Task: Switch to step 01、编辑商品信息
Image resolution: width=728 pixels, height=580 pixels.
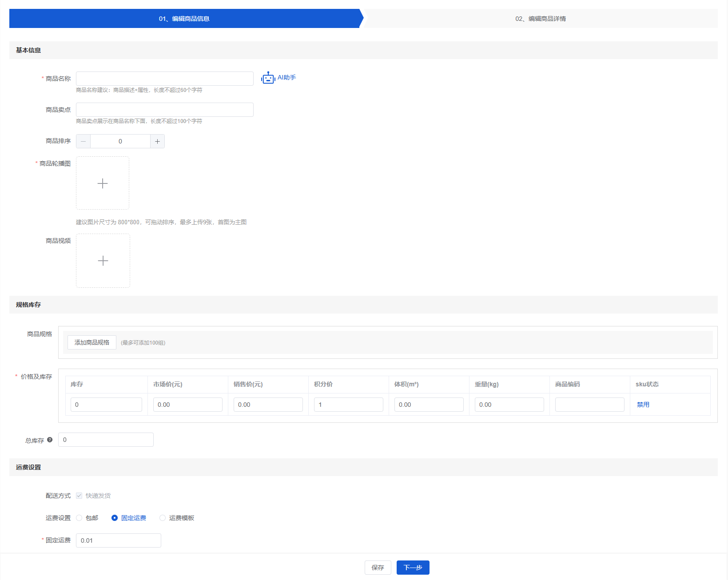Action: click(x=184, y=19)
